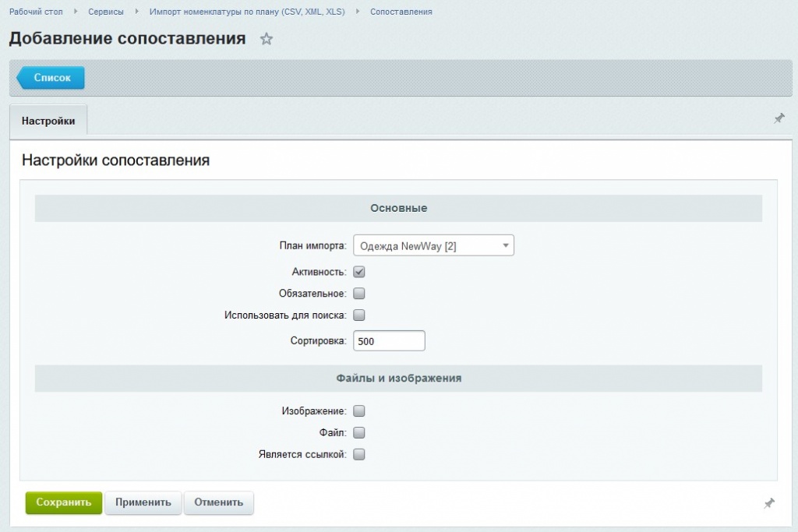Image resolution: width=798 pixels, height=532 pixels.
Task: Click the Применить button
Action: click(x=143, y=502)
